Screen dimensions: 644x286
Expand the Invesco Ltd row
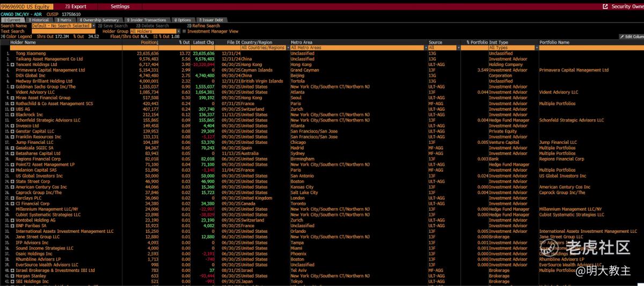(12, 126)
